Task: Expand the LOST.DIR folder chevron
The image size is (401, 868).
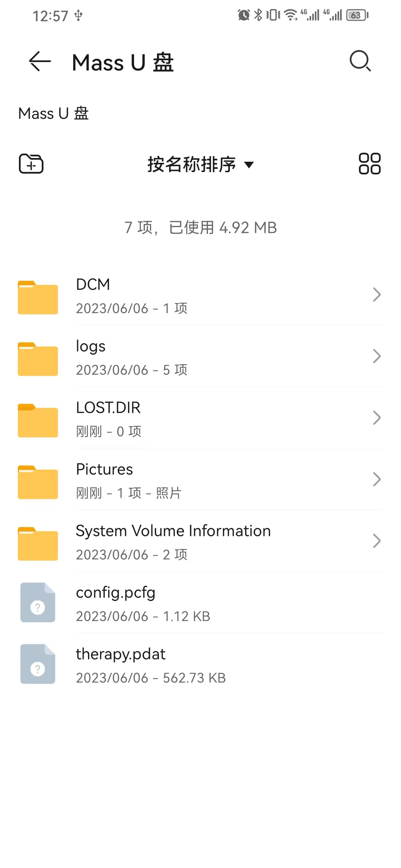Action: pos(376,418)
